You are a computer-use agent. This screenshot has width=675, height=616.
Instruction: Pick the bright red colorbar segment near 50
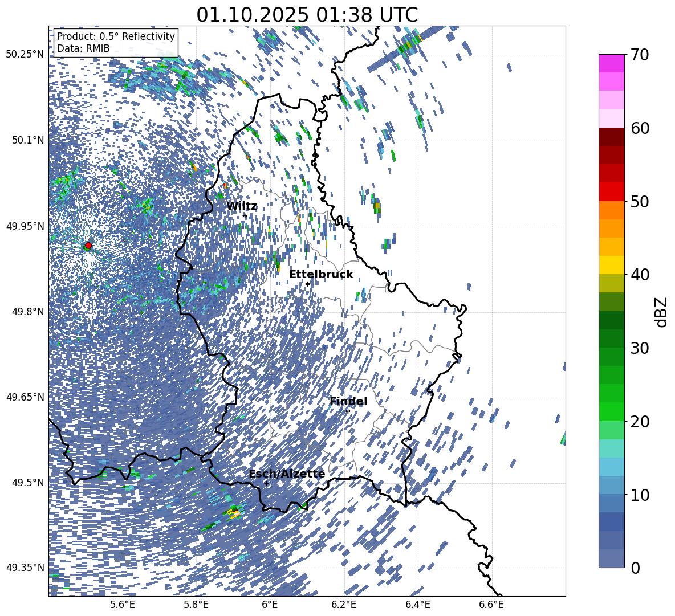[x=612, y=191]
